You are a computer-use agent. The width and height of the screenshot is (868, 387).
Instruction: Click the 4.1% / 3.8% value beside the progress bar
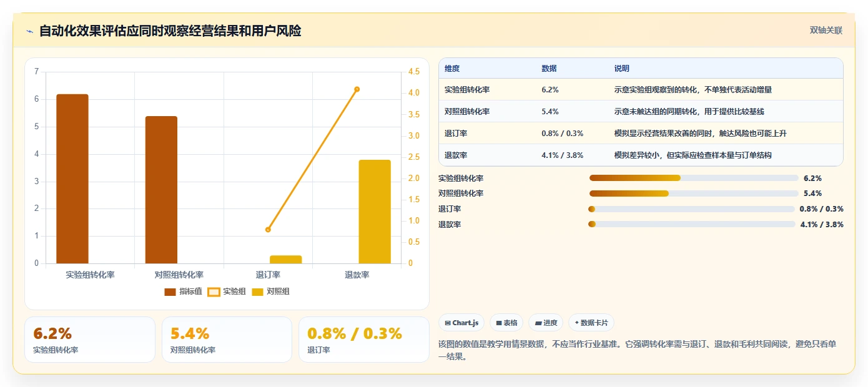pyautogui.click(x=822, y=224)
